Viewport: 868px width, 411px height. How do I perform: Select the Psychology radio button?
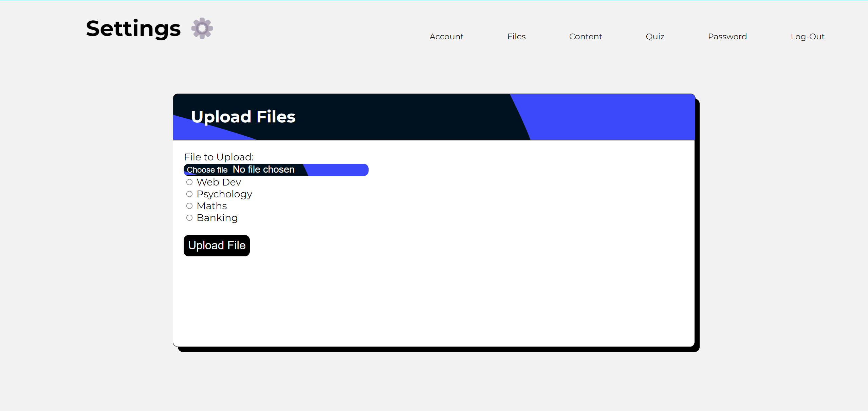pyautogui.click(x=189, y=194)
